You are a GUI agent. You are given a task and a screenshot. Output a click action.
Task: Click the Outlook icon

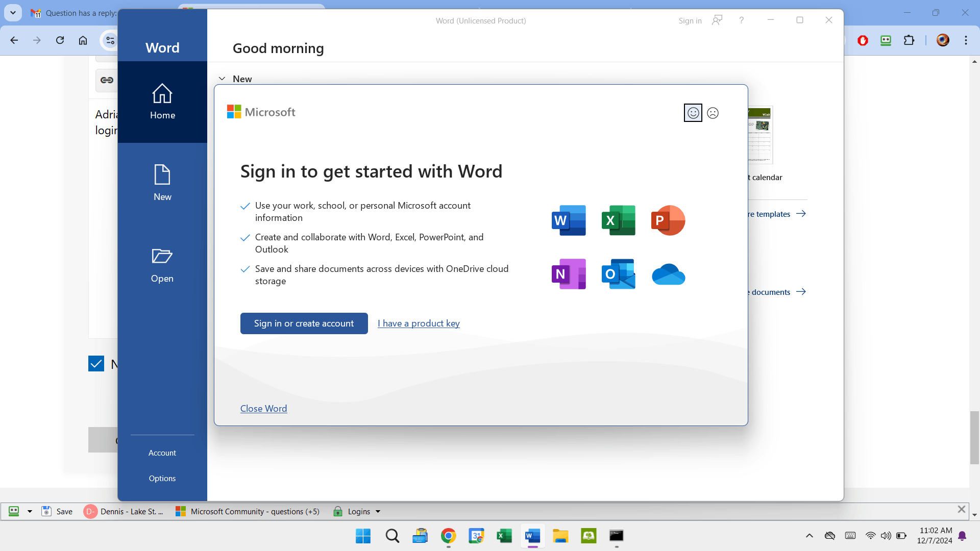[618, 274]
